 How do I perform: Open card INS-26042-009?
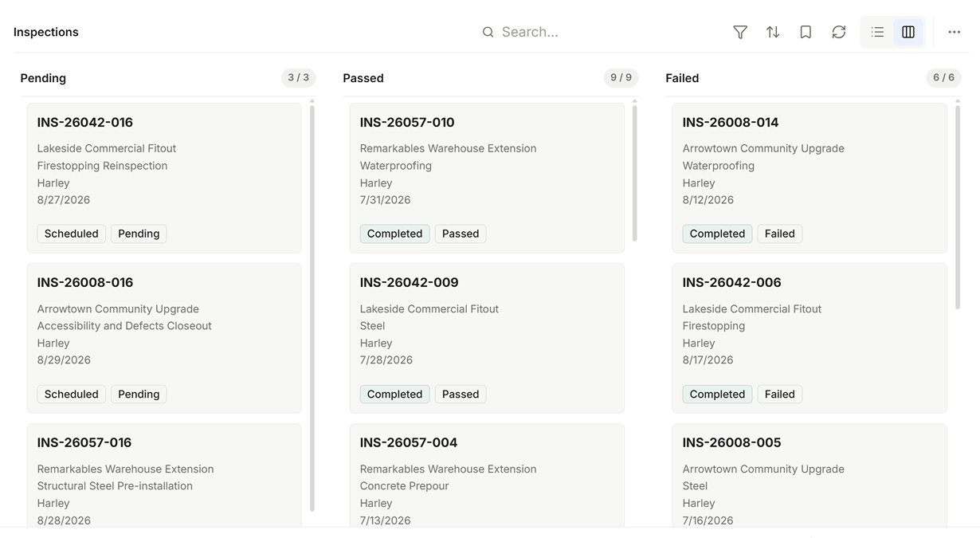pyautogui.click(x=487, y=338)
